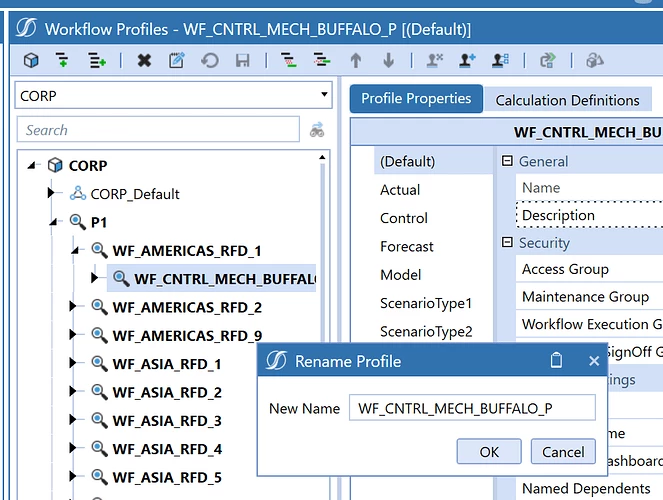Image resolution: width=663 pixels, height=500 pixels.
Task: Collapse the General property section
Action: [x=507, y=161]
